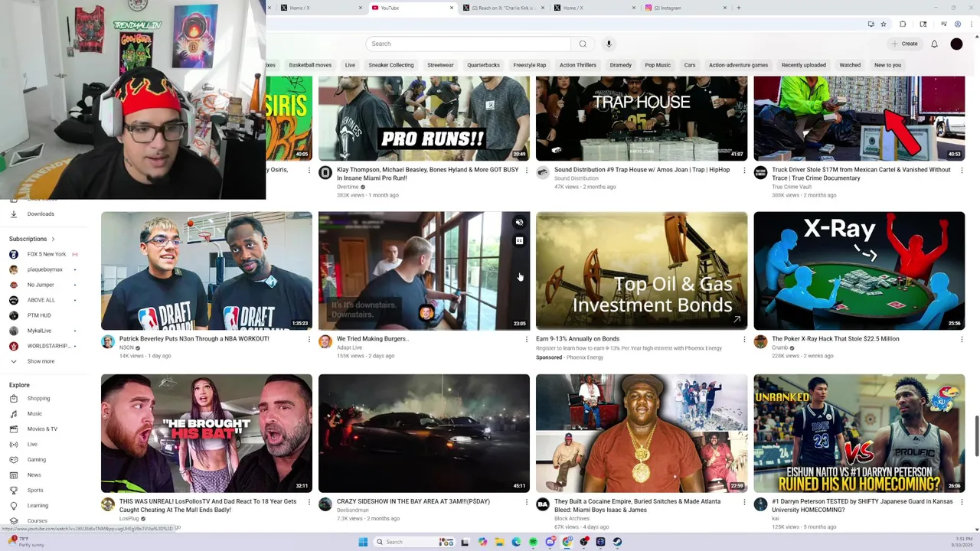
Task: Bookmark this page with the star icon
Action: 883,24
